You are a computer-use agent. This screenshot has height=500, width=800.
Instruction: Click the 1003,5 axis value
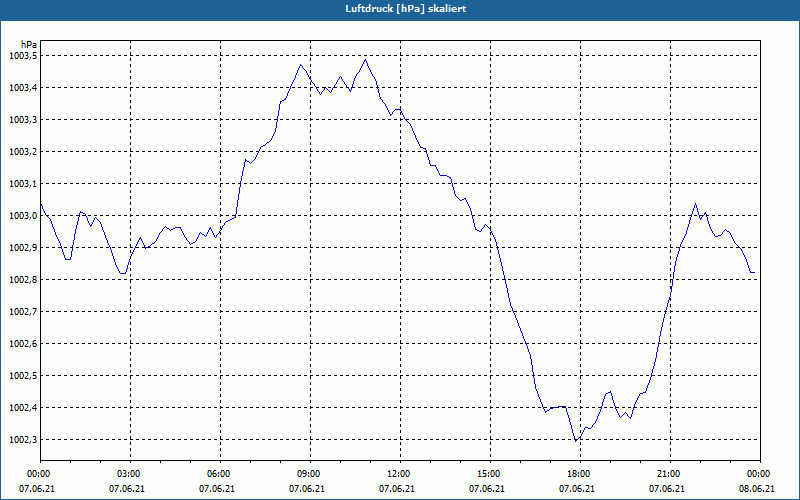[x=23, y=56]
